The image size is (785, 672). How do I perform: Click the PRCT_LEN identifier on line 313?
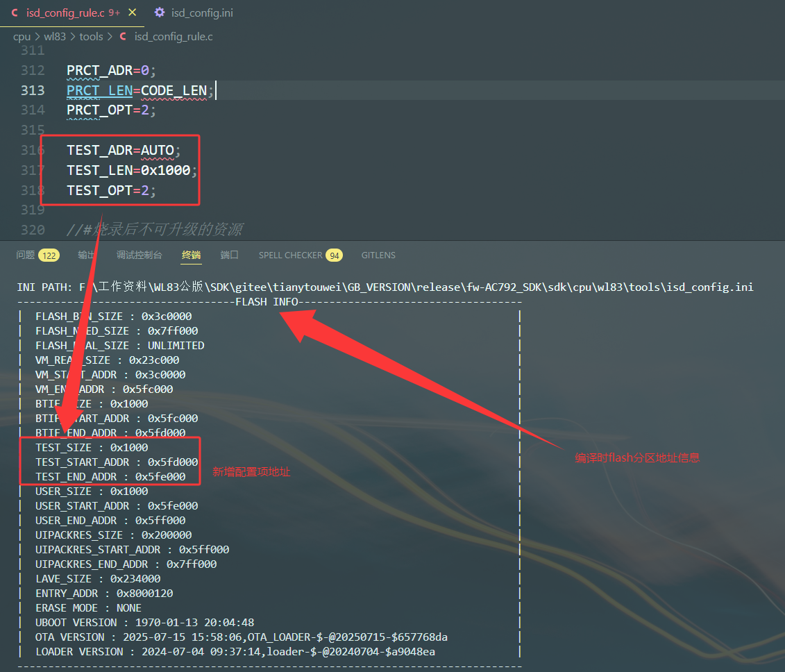pyautogui.click(x=100, y=90)
